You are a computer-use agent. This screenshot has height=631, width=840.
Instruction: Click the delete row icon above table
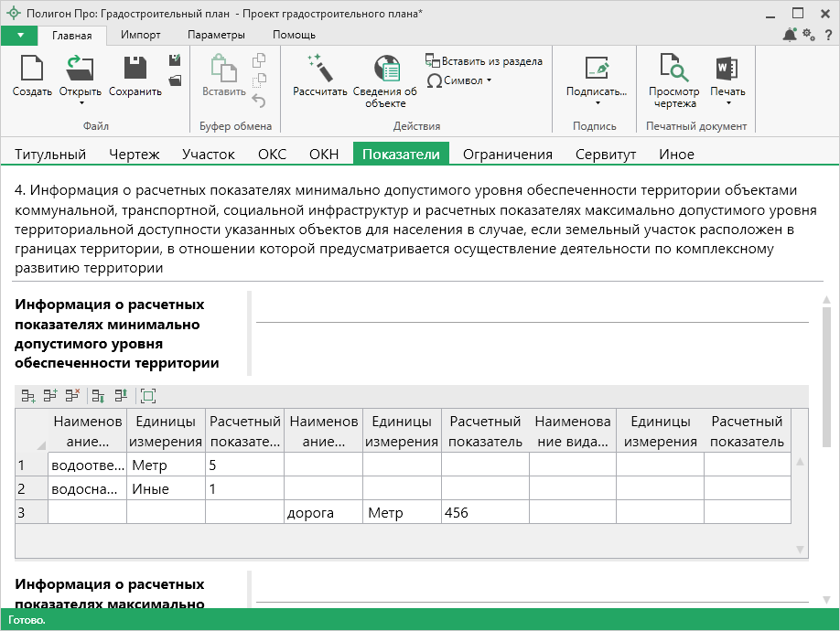pyautogui.click(x=71, y=396)
